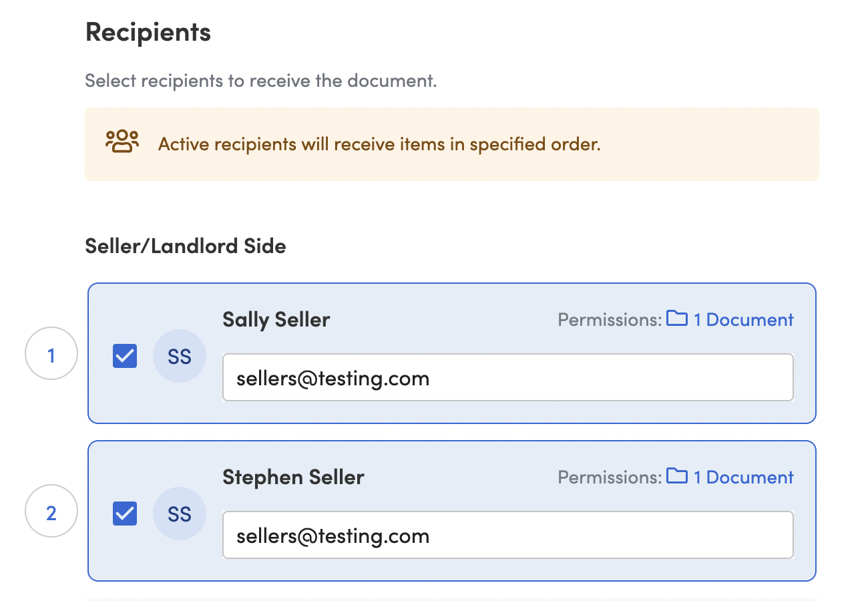The height and width of the screenshot is (601, 868).
Task: Click the folder icon in Sally Seller's permissions
Action: (677, 319)
